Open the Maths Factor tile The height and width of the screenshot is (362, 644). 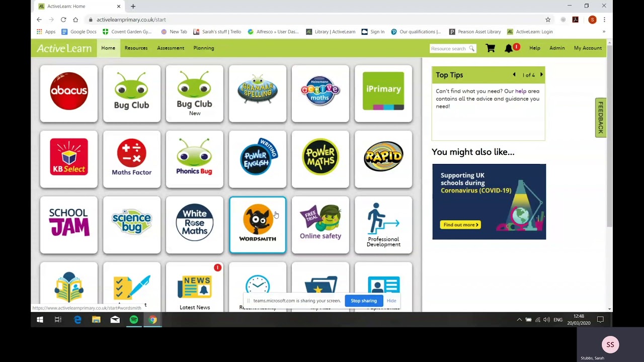(x=132, y=159)
